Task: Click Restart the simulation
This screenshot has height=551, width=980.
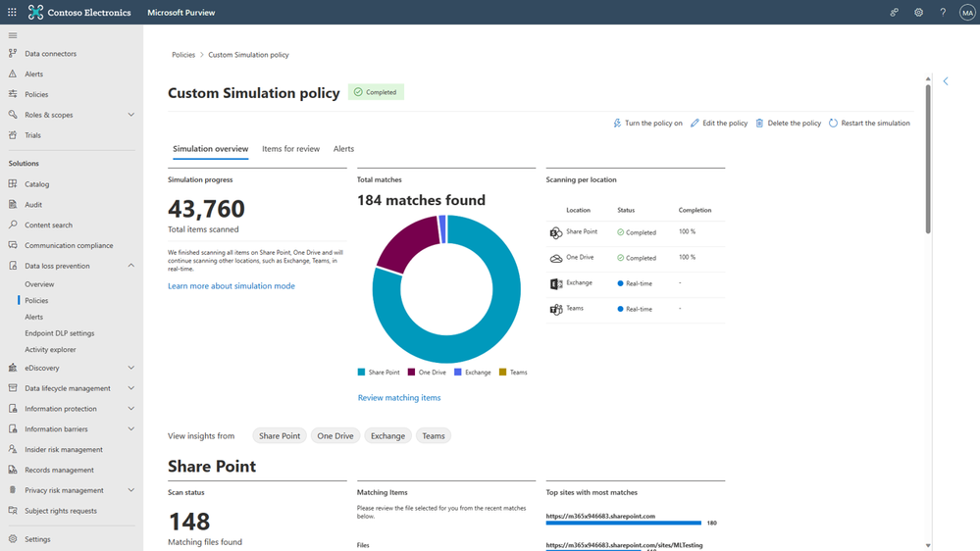Action: [869, 124]
